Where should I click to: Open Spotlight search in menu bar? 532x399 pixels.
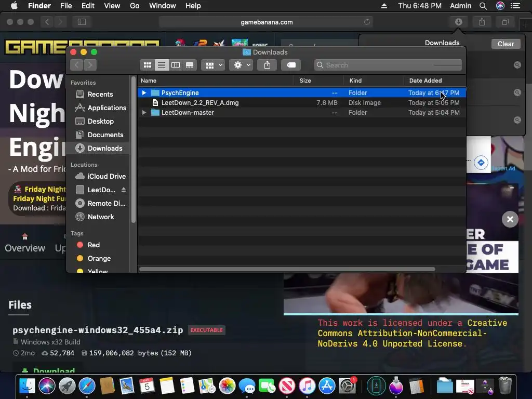(483, 6)
